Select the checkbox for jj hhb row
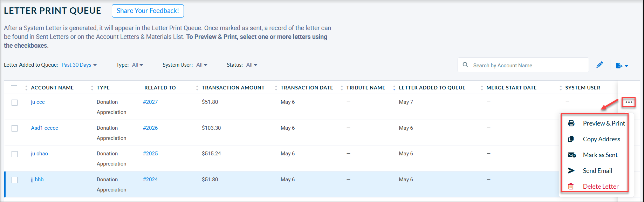Viewport: 644px width, 202px height. (14, 180)
